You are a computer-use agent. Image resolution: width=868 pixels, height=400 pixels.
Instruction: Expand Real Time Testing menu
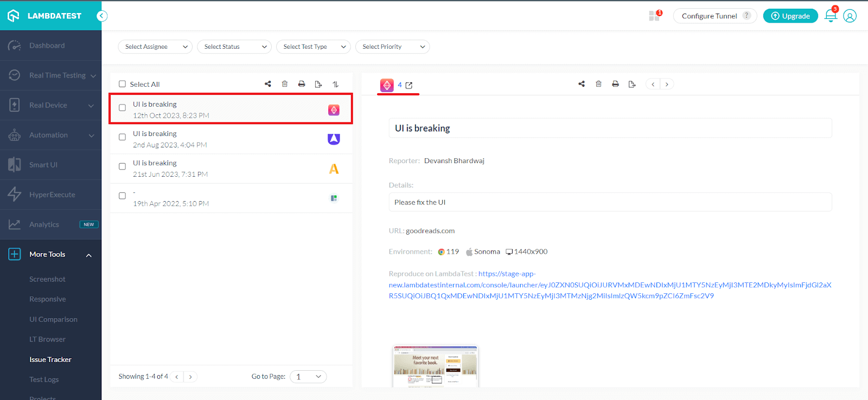click(x=50, y=75)
